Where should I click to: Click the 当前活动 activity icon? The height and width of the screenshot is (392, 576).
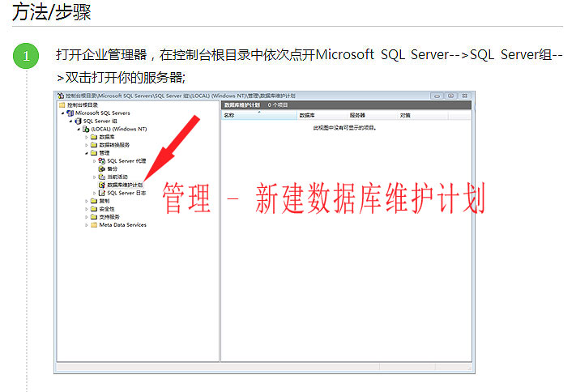click(102, 177)
